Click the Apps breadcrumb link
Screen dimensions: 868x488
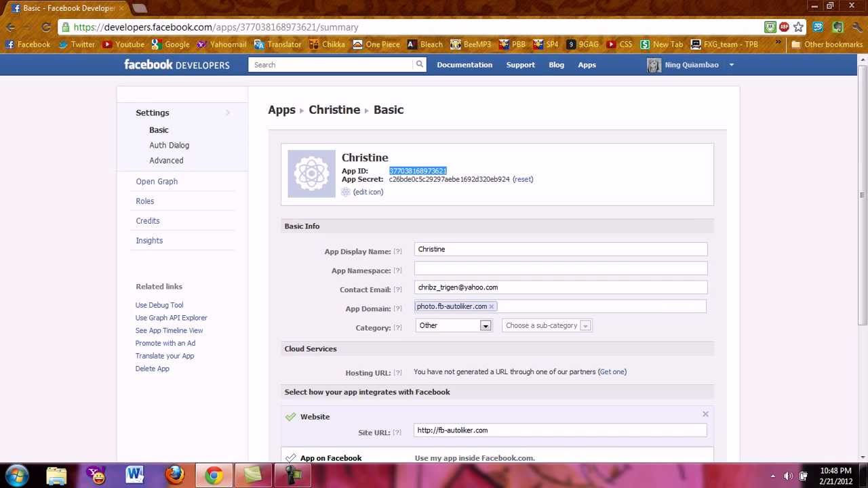coord(281,110)
